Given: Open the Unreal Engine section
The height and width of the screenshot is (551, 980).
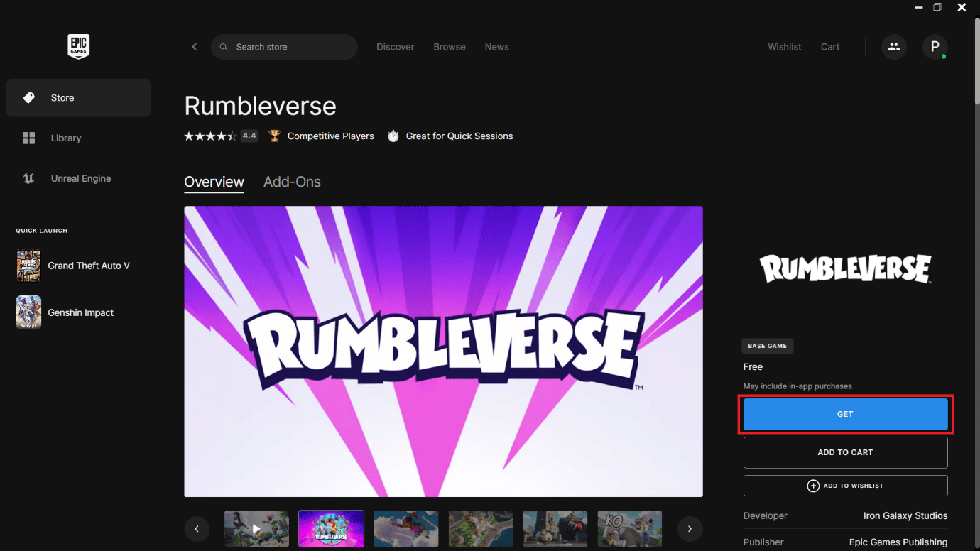Looking at the screenshot, I should click(x=78, y=179).
